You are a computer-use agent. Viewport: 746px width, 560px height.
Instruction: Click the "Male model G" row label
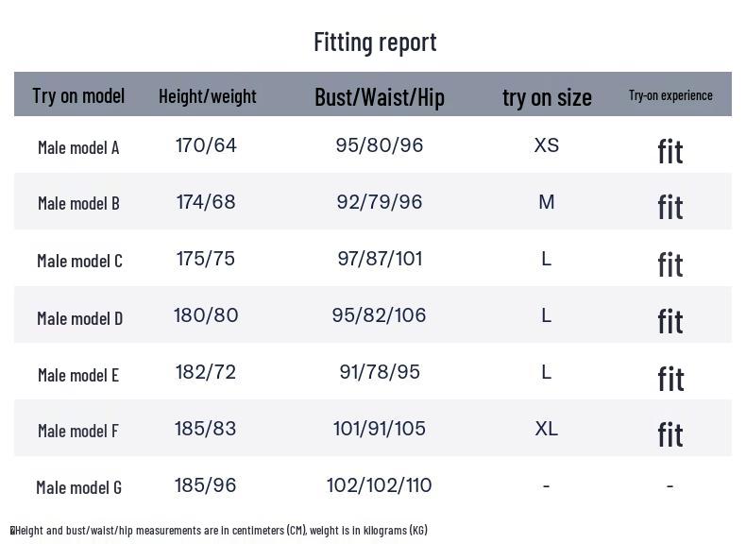click(x=78, y=487)
